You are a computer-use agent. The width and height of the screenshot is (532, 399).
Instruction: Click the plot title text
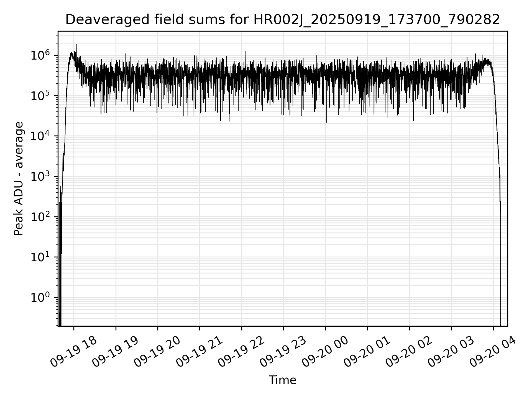(282, 20)
